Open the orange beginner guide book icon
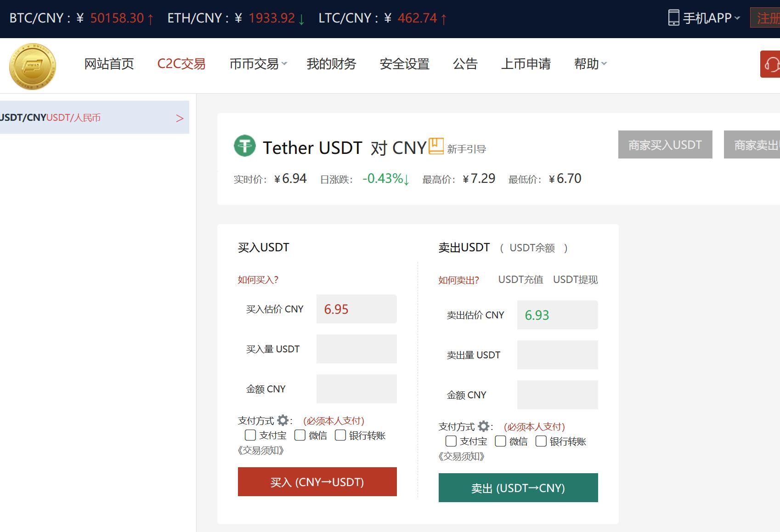This screenshot has height=532, width=780. (436, 146)
